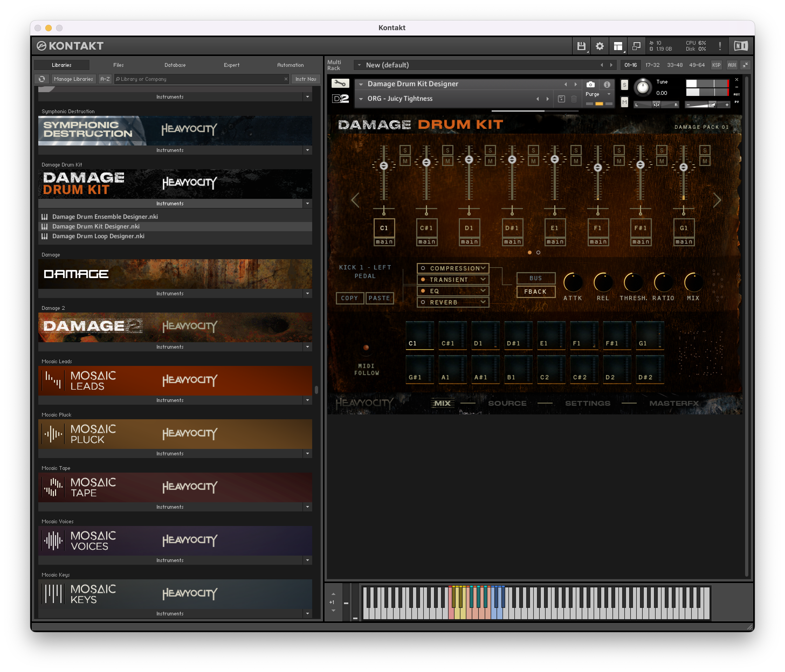This screenshot has height=672, width=785.
Task: Expand Mosaic Leads Instruments dropdown
Action: click(x=307, y=401)
